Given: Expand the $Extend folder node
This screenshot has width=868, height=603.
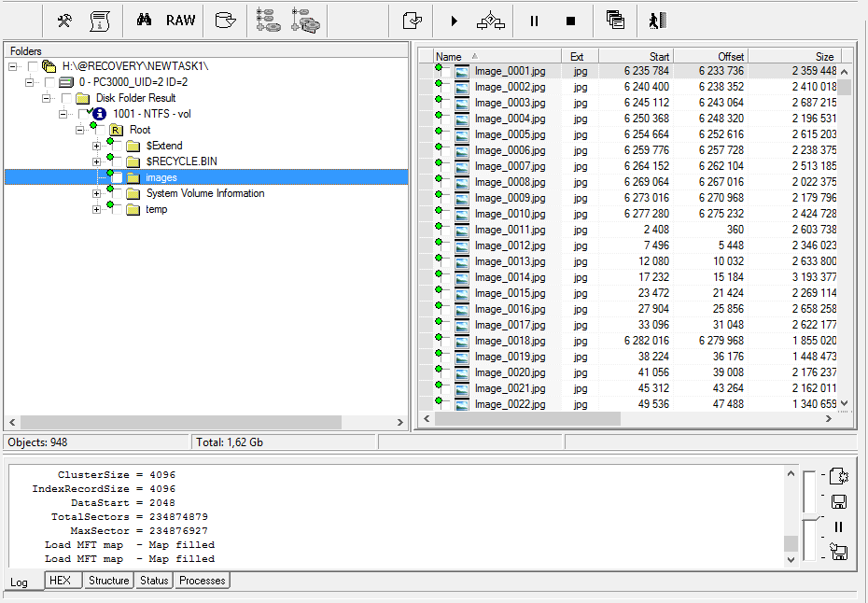Looking at the screenshot, I should pyautogui.click(x=97, y=146).
